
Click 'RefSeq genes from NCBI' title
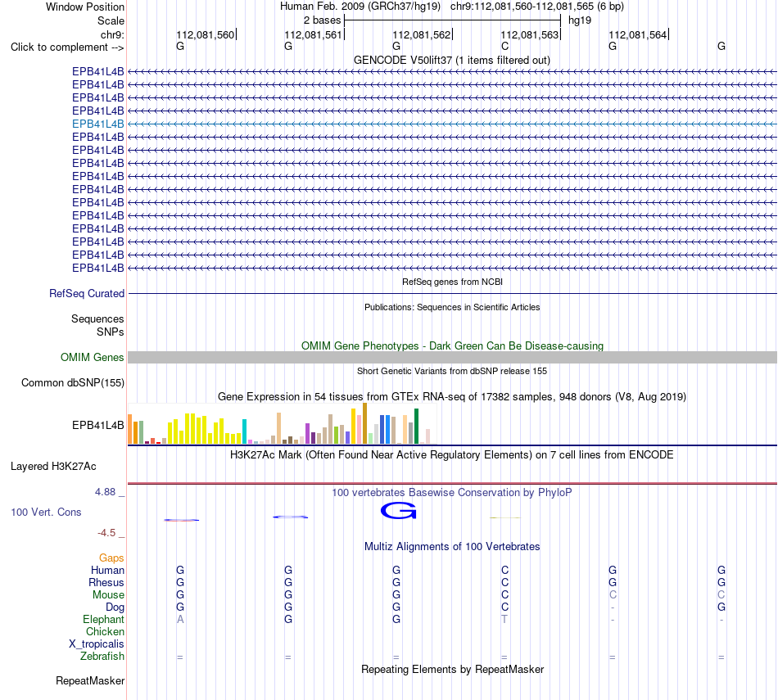click(452, 282)
